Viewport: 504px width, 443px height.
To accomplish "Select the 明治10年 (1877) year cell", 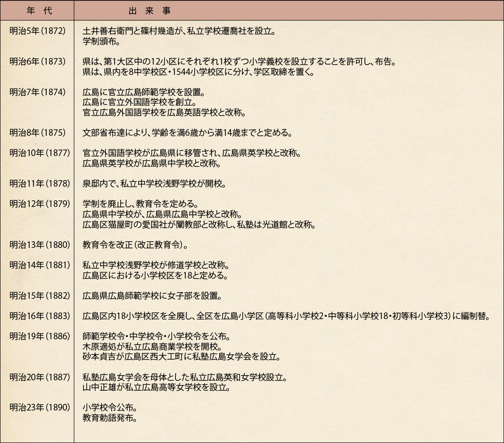I will coord(40,153).
